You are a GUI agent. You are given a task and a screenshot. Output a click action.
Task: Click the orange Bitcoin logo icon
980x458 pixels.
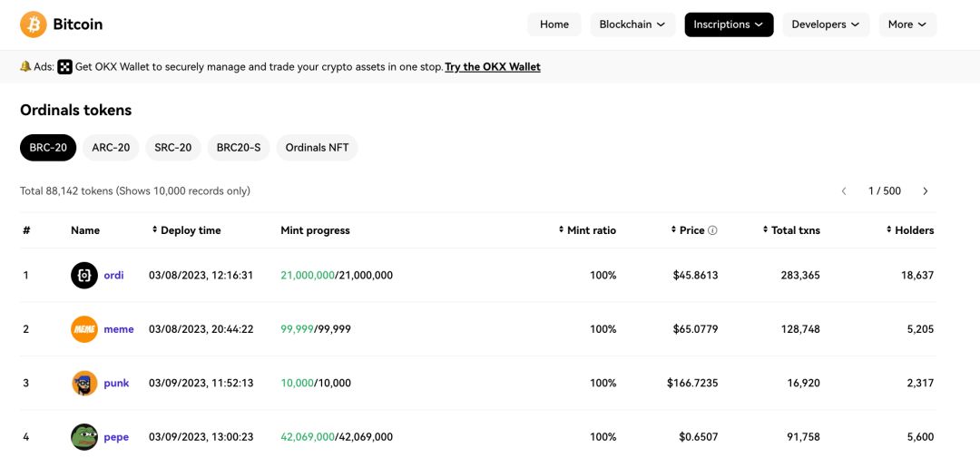(x=34, y=24)
